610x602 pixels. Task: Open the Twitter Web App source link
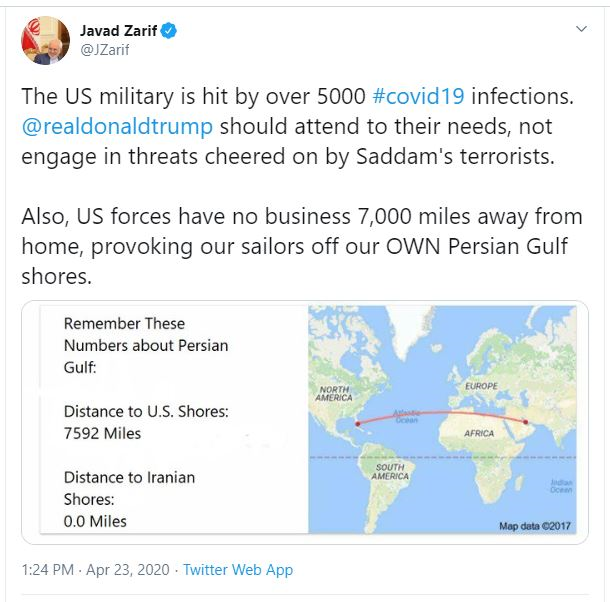pyautogui.click(x=238, y=569)
